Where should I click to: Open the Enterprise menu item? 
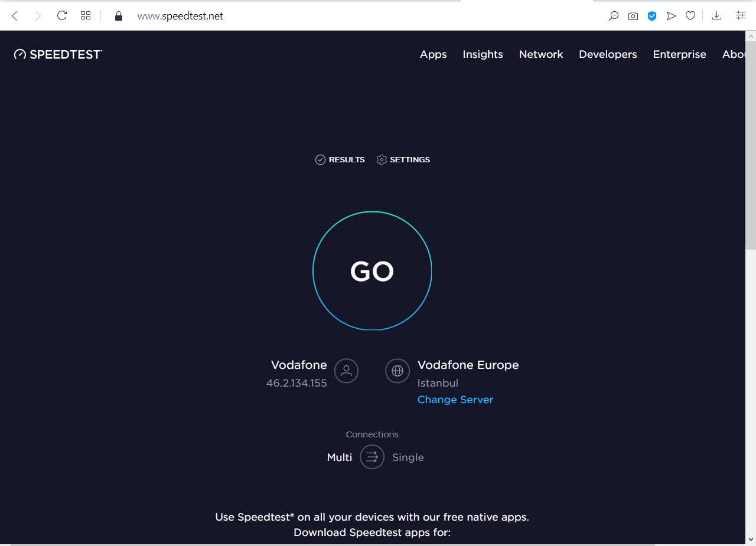pos(679,54)
